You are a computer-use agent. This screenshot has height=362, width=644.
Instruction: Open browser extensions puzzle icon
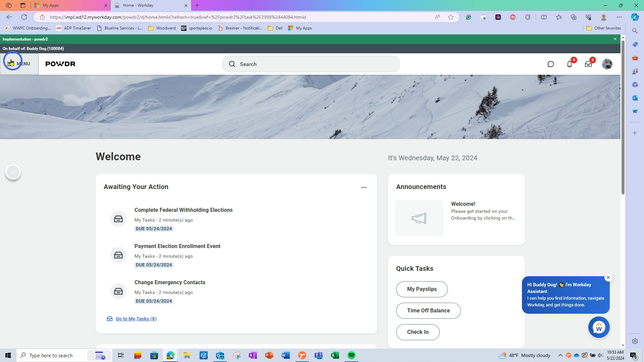pyautogui.click(x=528, y=17)
